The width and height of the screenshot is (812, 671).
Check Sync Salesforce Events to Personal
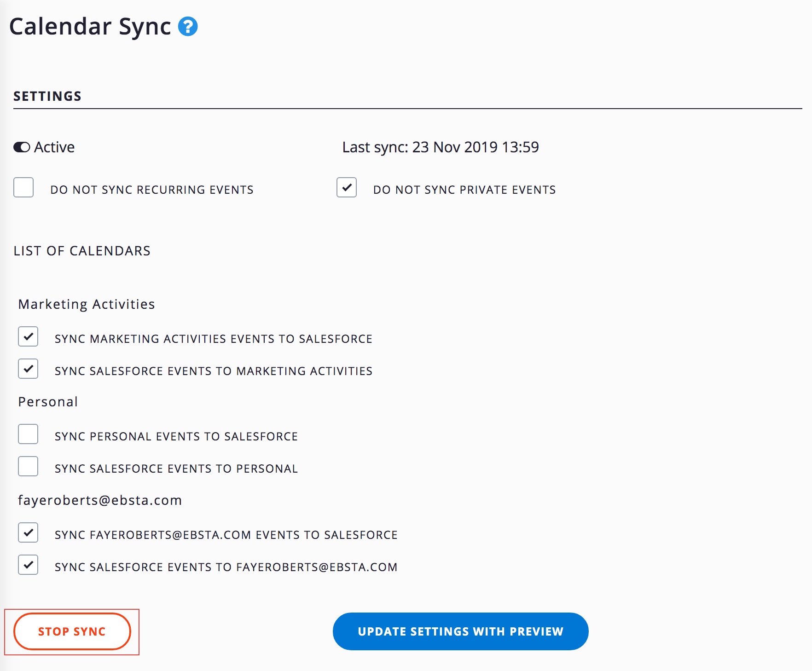pos(28,466)
